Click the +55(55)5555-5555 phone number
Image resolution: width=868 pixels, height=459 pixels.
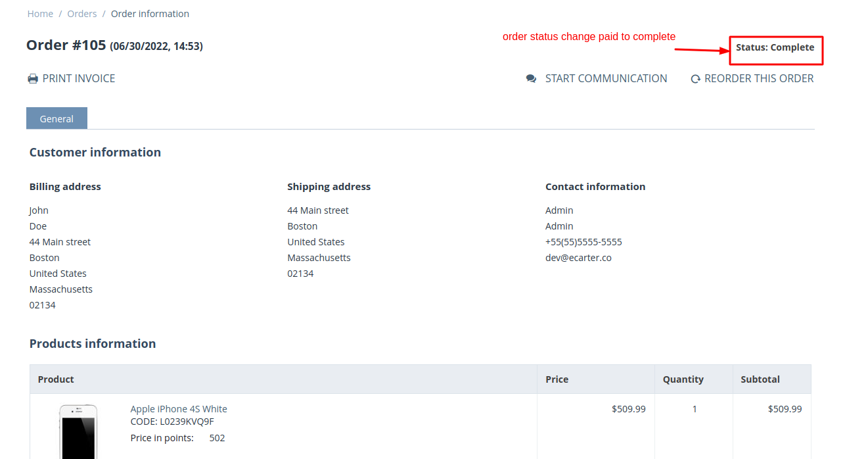(x=583, y=242)
